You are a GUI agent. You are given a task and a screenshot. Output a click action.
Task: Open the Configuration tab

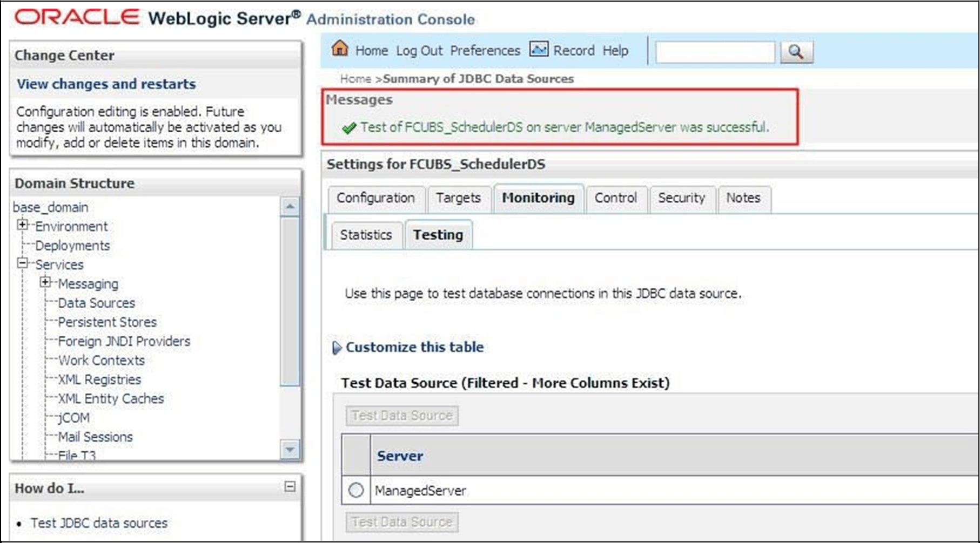[x=375, y=198]
